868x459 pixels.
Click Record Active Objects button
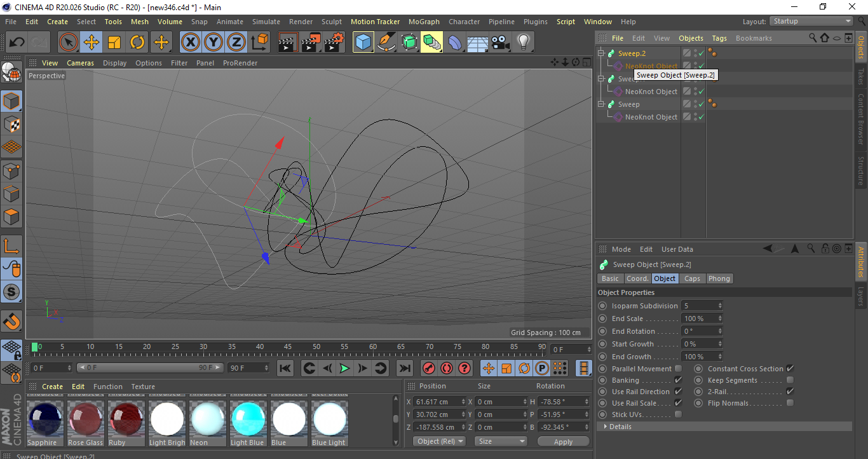click(428, 368)
